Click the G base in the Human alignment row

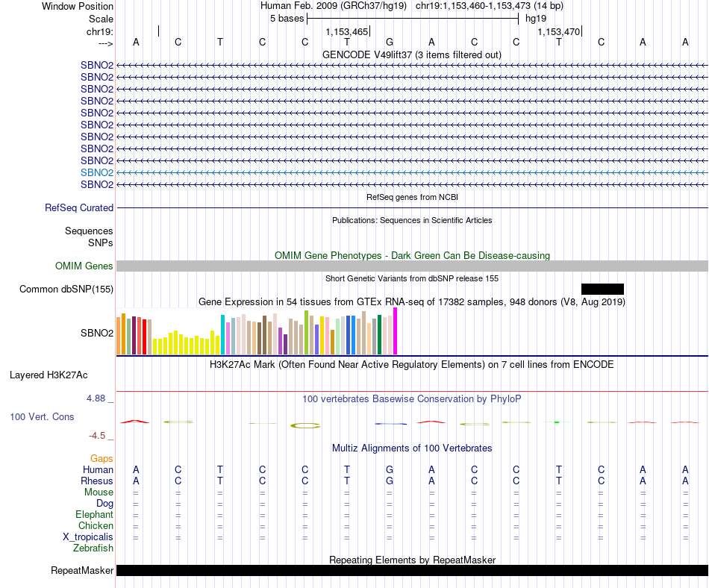click(390, 469)
